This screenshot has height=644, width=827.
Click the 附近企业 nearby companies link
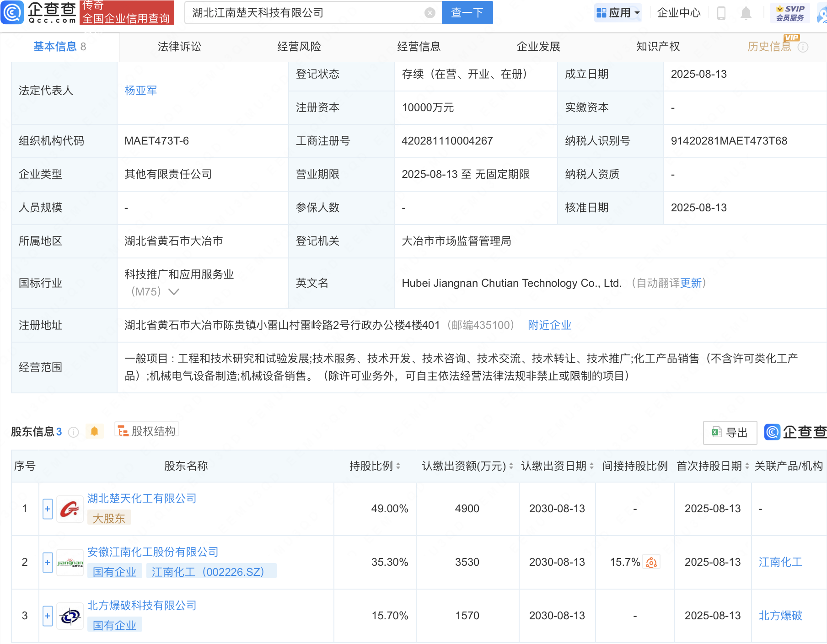(549, 325)
